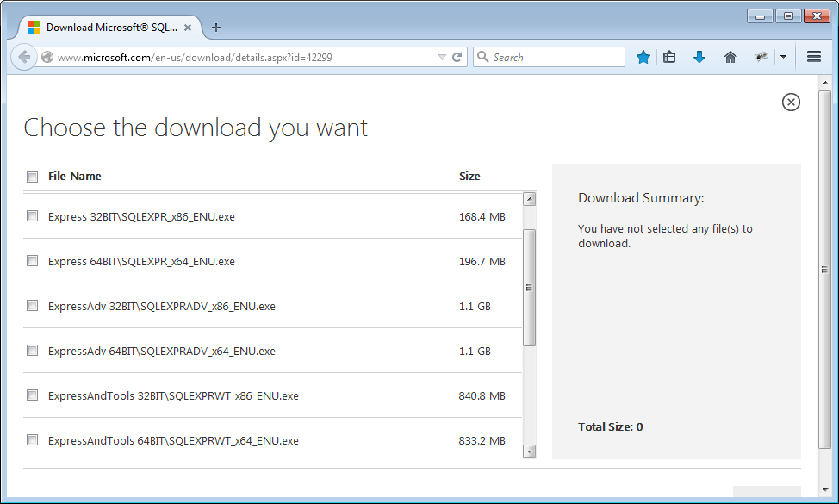Reload the page with the refresh icon
The height and width of the screenshot is (504, 839).
457,57
